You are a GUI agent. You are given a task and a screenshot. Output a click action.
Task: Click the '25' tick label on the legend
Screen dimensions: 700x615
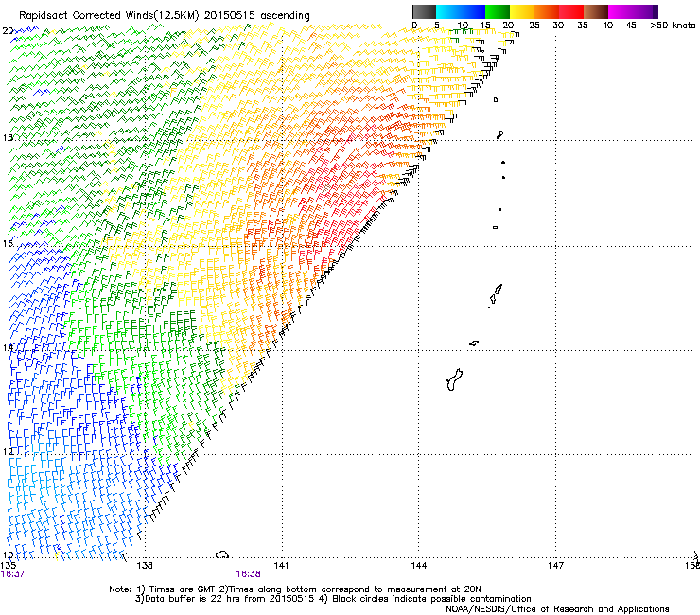(534, 26)
